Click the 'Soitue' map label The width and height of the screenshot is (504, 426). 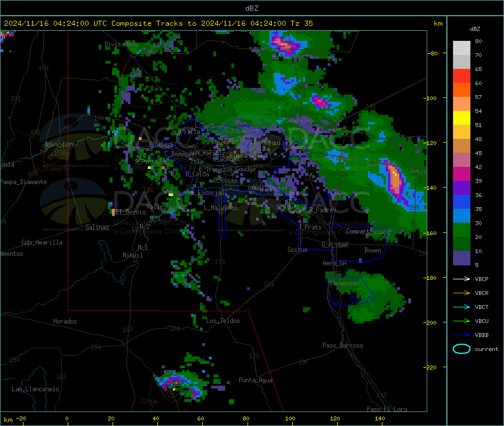tap(297, 250)
